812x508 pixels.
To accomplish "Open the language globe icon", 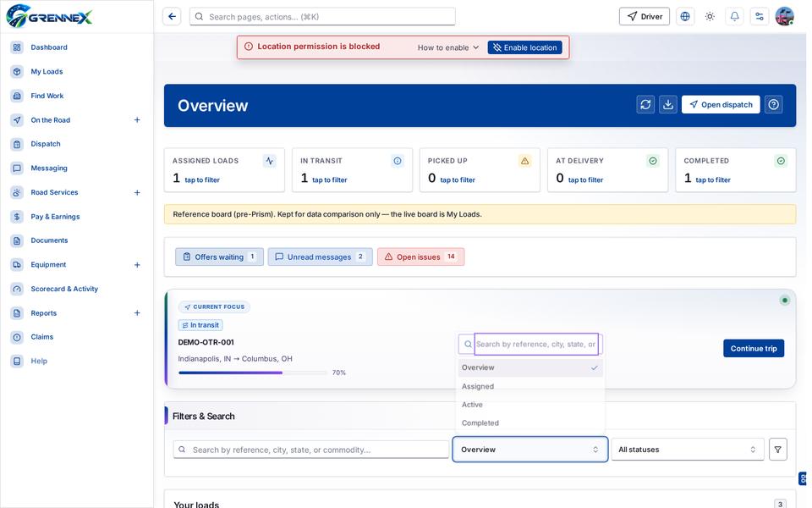I will tap(685, 17).
